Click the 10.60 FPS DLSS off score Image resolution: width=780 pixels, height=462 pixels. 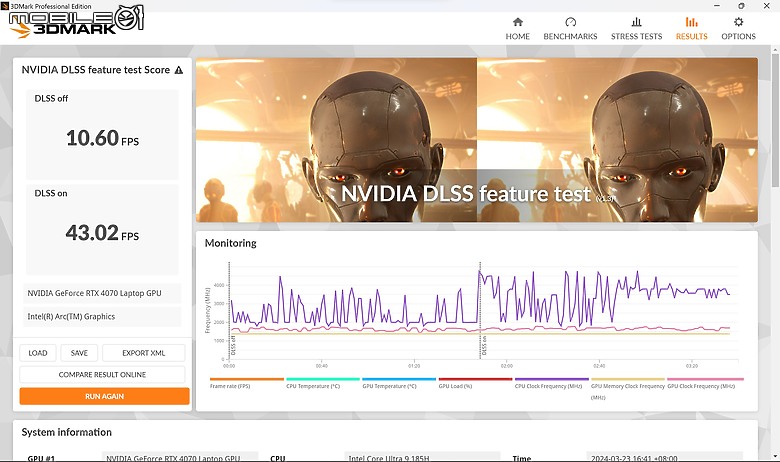tap(102, 138)
